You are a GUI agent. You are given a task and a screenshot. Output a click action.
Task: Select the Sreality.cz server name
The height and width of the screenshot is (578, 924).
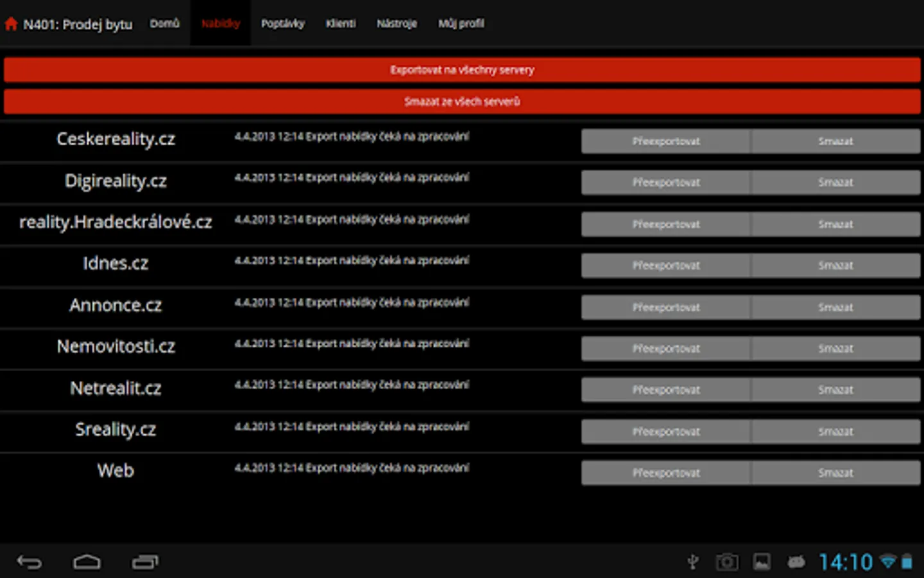click(x=116, y=430)
